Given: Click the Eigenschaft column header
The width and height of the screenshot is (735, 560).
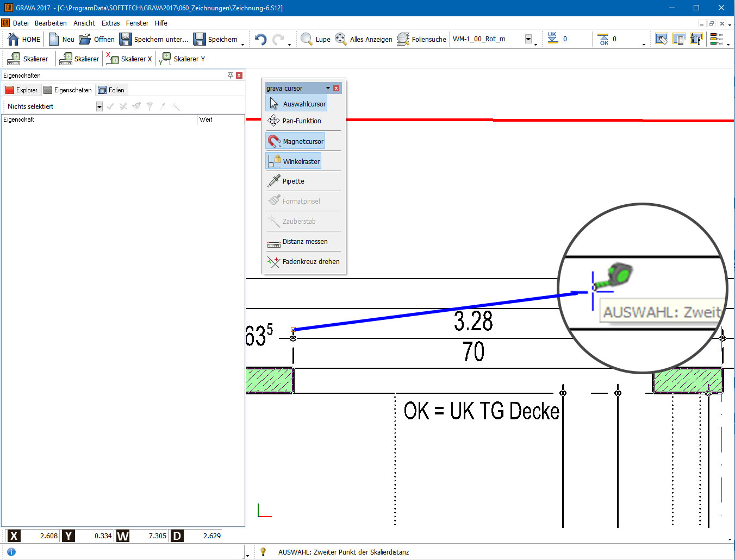Looking at the screenshot, I should click(x=99, y=119).
